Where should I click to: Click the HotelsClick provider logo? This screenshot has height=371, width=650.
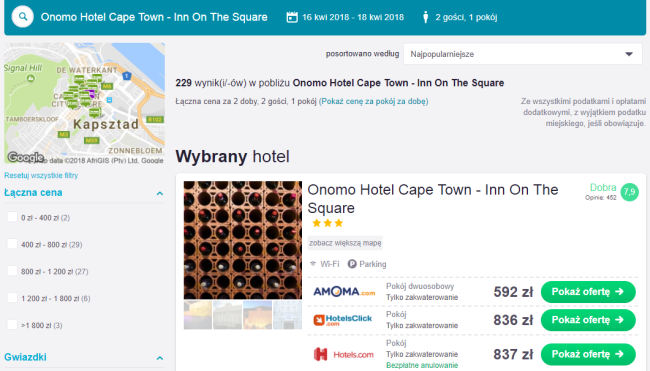click(x=343, y=320)
